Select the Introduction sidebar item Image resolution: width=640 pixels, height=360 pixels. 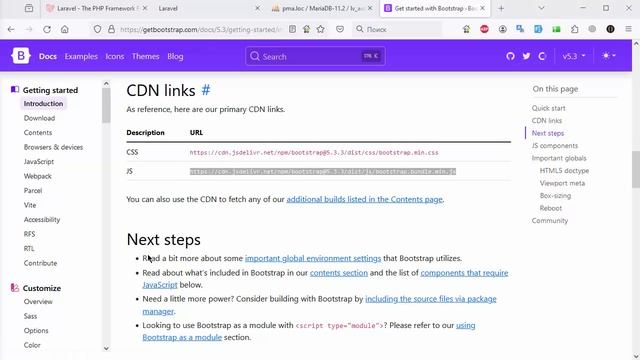[43, 104]
